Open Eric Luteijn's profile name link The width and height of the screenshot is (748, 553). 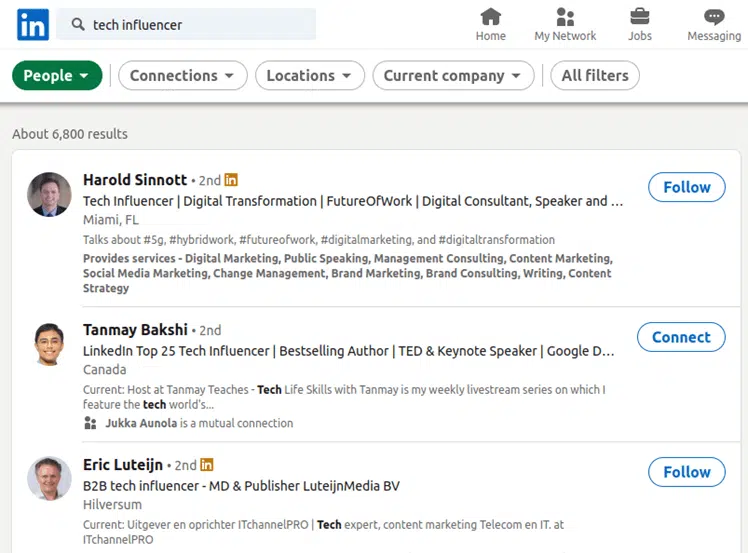(123, 465)
